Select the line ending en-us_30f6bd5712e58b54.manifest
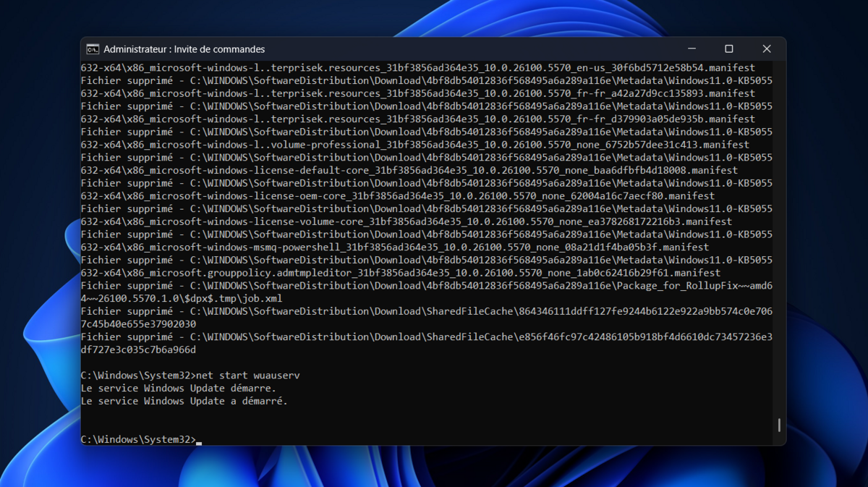868x487 pixels. (418, 68)
